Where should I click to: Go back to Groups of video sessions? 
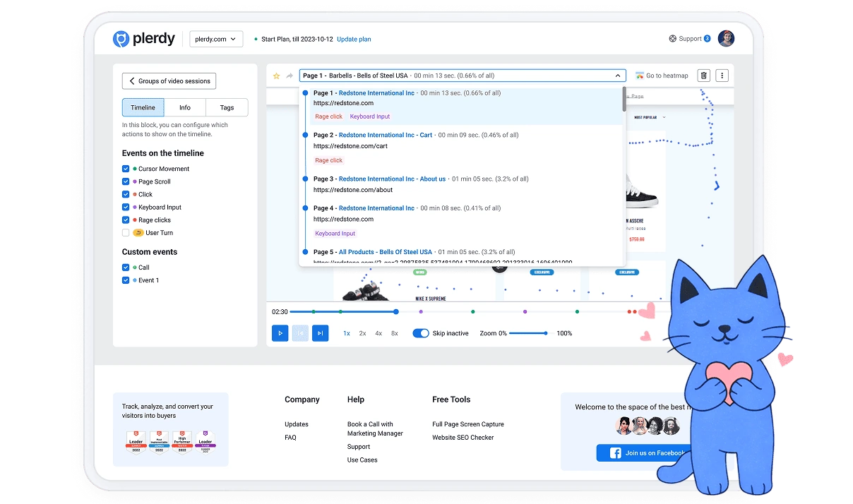pyautogui.click(x=169, y=81)
